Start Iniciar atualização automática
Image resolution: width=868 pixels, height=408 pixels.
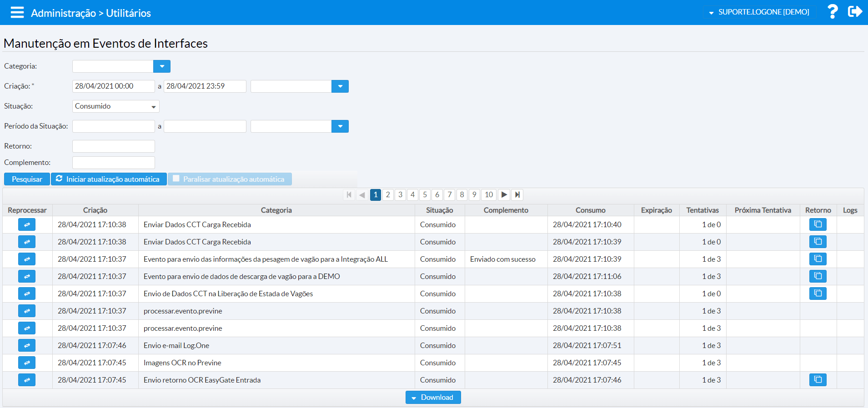[x=108, y=179]
